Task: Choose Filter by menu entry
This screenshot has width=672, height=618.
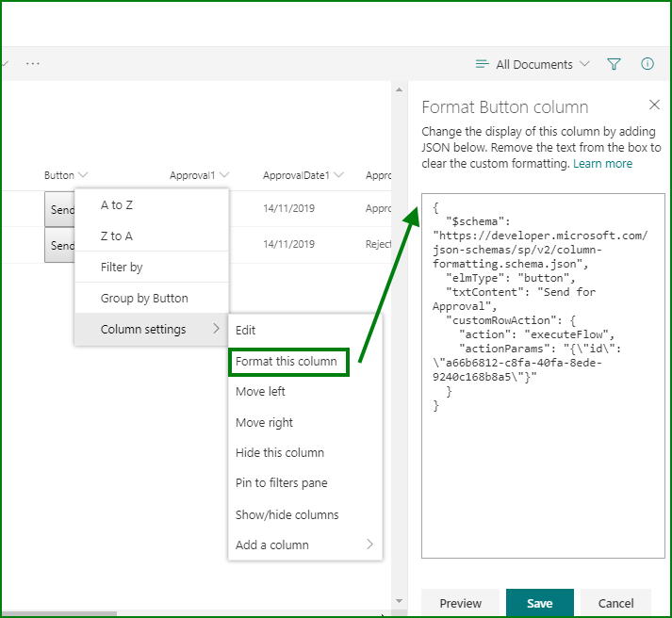Action: [152, 268]
